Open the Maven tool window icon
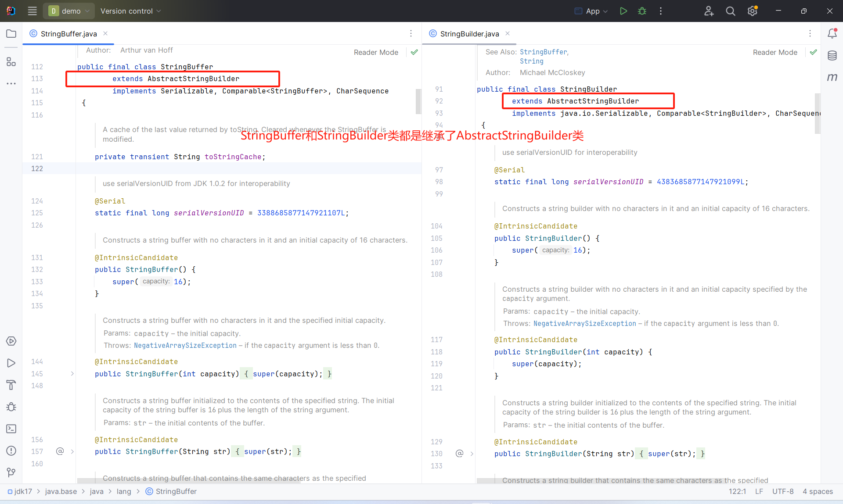The height and width of the screenshot is (504, 843). click(x=832, y=78)
